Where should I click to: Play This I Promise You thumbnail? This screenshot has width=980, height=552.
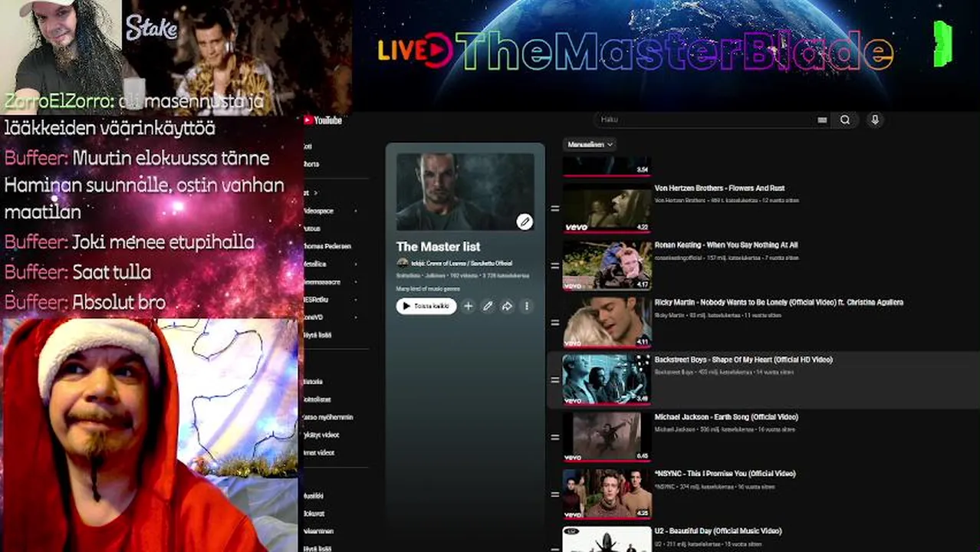tap(607, 495)
